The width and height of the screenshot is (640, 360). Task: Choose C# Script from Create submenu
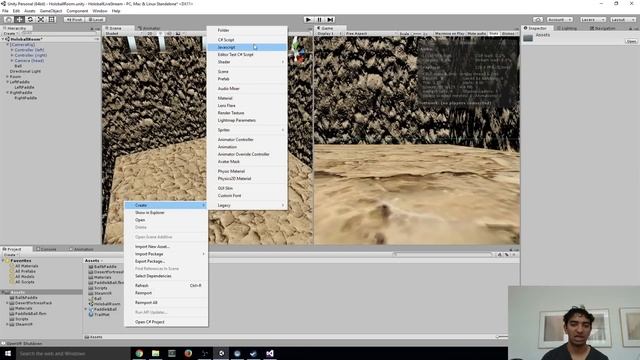click(x=247, y=40)
